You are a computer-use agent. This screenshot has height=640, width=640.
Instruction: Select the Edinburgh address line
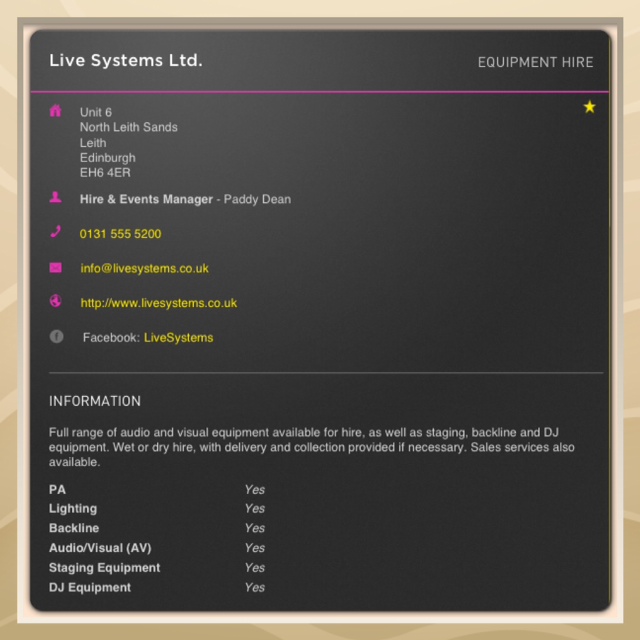point(107,158)
